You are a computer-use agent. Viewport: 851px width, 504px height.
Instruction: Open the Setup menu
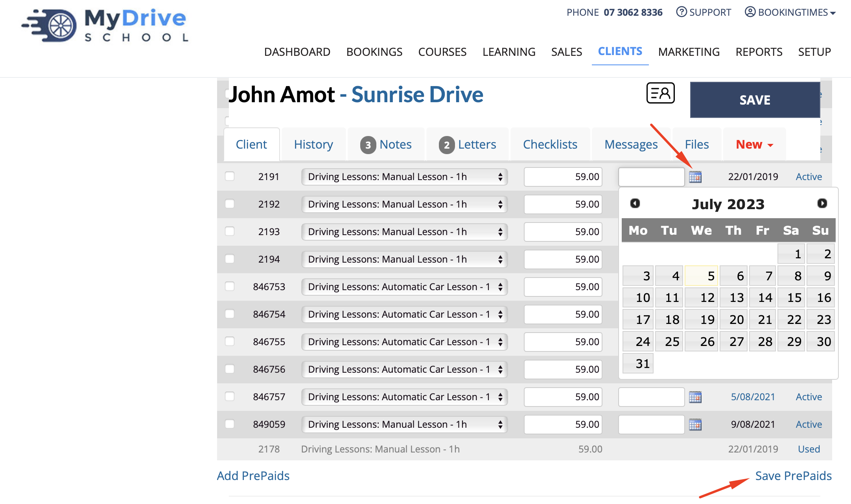[814, 52]
